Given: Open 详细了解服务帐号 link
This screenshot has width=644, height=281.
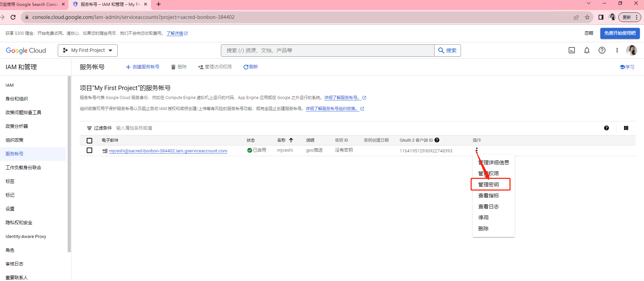Looking at the screenshot, I should (x=345, y=98).
